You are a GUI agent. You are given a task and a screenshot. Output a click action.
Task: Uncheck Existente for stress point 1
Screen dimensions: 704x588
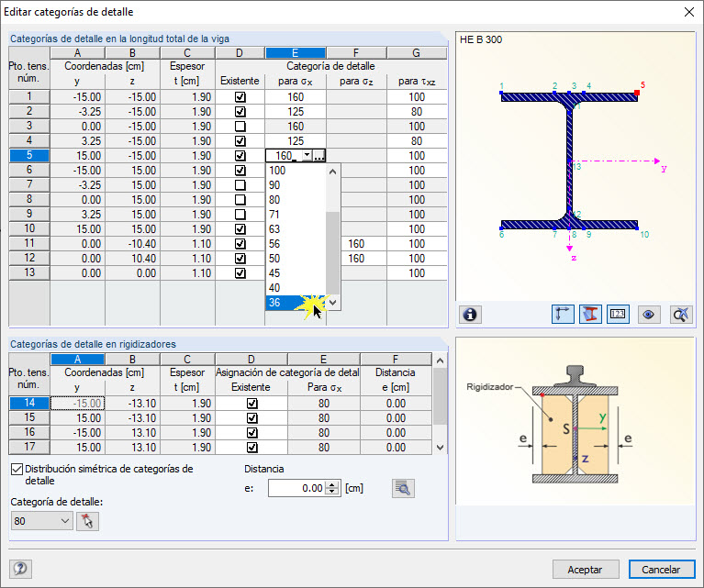(240, 96)
